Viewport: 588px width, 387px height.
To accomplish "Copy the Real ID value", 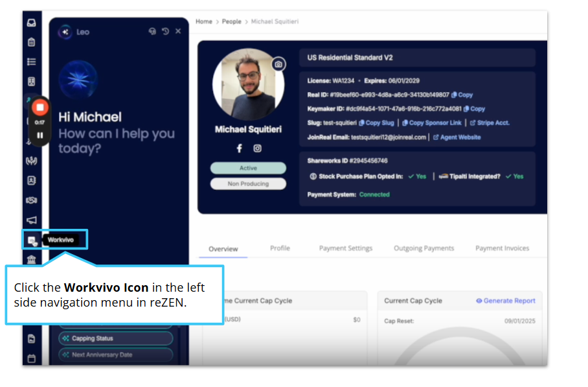I will 462,95.
